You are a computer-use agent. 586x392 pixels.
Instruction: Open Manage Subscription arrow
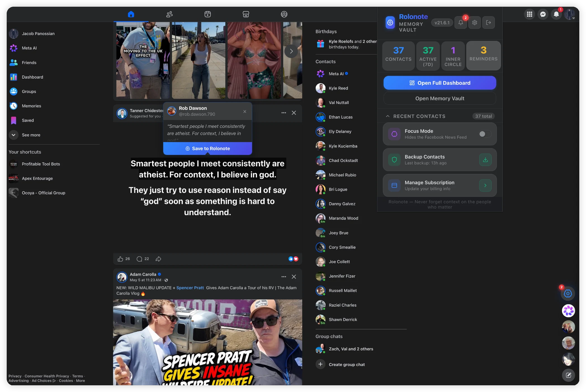click(x=485, y=185)
